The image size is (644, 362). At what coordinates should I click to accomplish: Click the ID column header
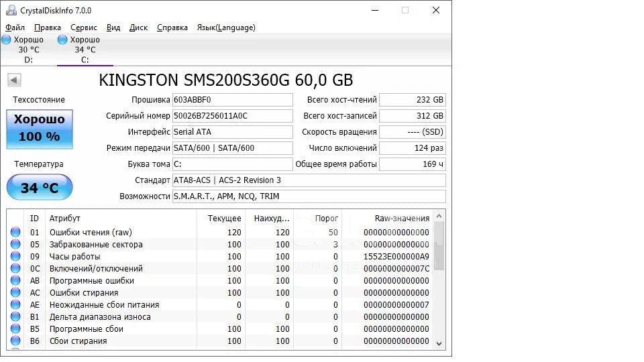pyautogui.click(x=34, y=219)
